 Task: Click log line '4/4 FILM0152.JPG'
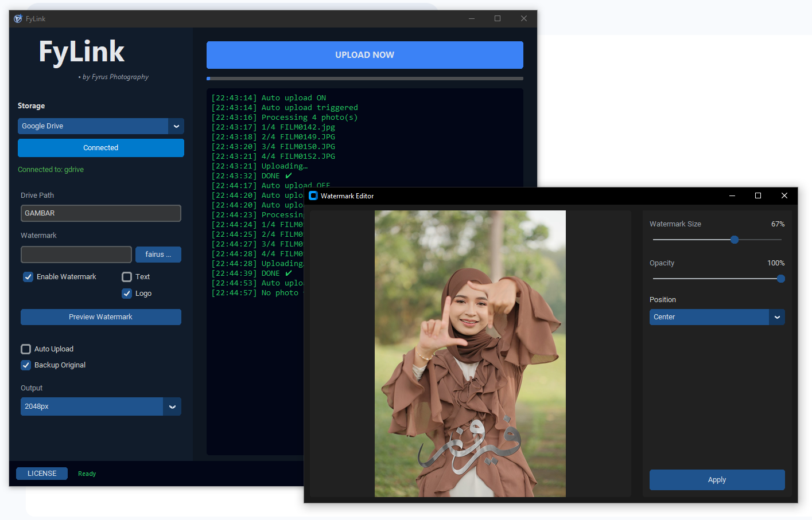273,157
